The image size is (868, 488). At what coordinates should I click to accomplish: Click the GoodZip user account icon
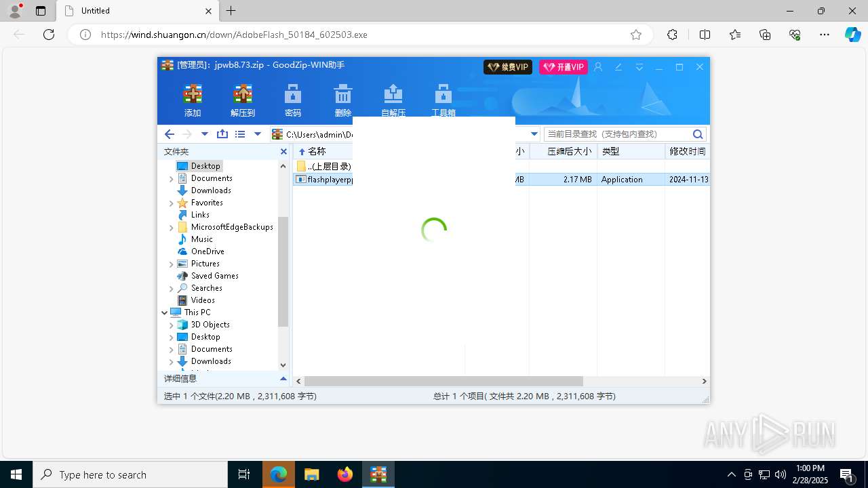(x=598, y=67)
